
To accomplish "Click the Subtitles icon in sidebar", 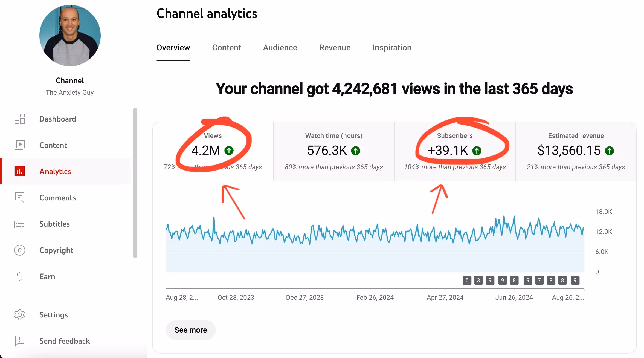I will pyautogui.click(x=20, y=224).
